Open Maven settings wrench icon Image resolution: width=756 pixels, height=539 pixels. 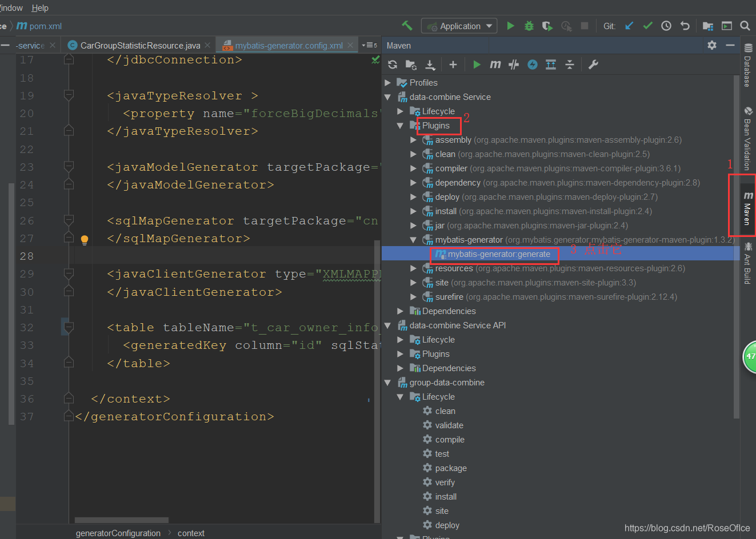(x=593, y=65)
